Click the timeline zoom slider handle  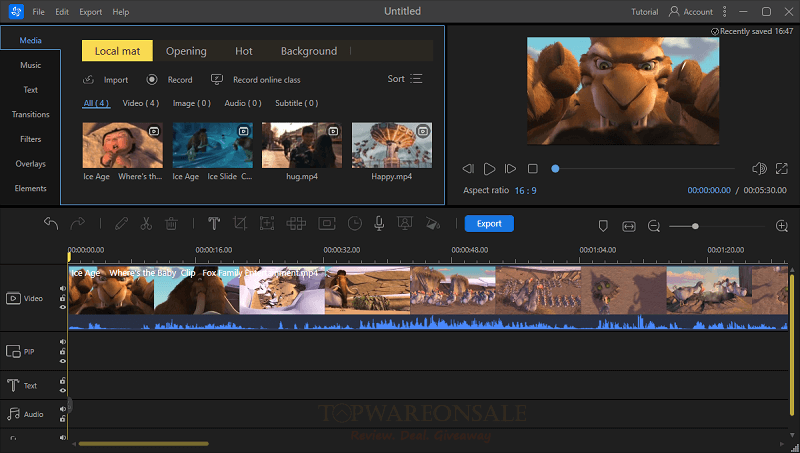pos(695,226)
